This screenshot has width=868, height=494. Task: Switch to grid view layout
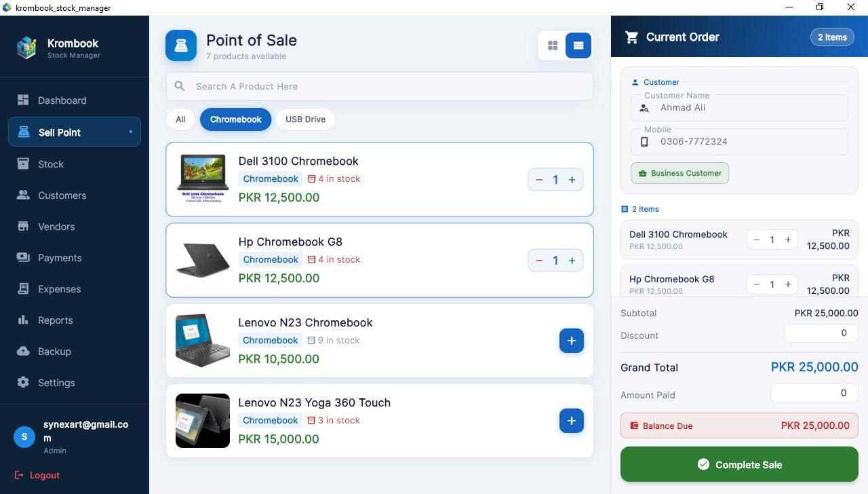point(553,45)
